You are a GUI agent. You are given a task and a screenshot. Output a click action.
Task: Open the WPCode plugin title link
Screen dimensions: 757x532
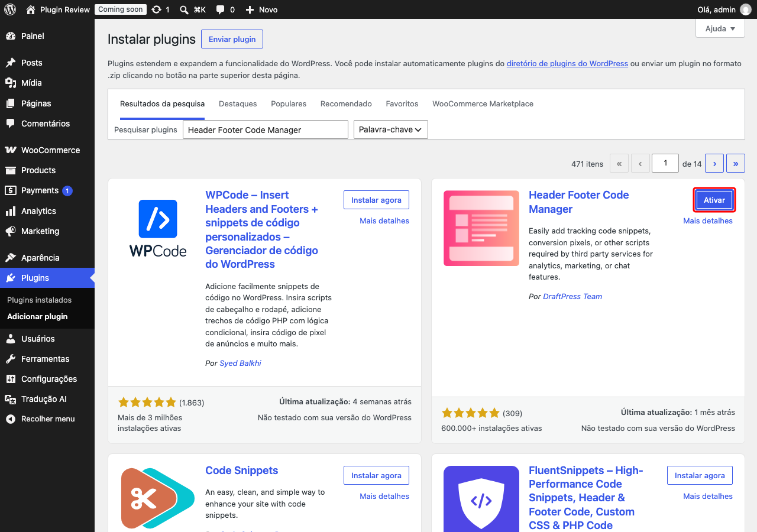tap(262, 229)
